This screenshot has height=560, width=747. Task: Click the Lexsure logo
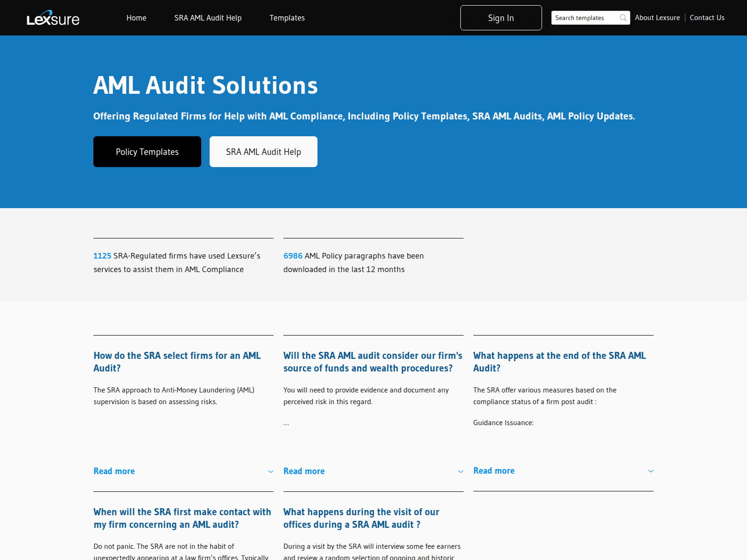pos(53,18)
